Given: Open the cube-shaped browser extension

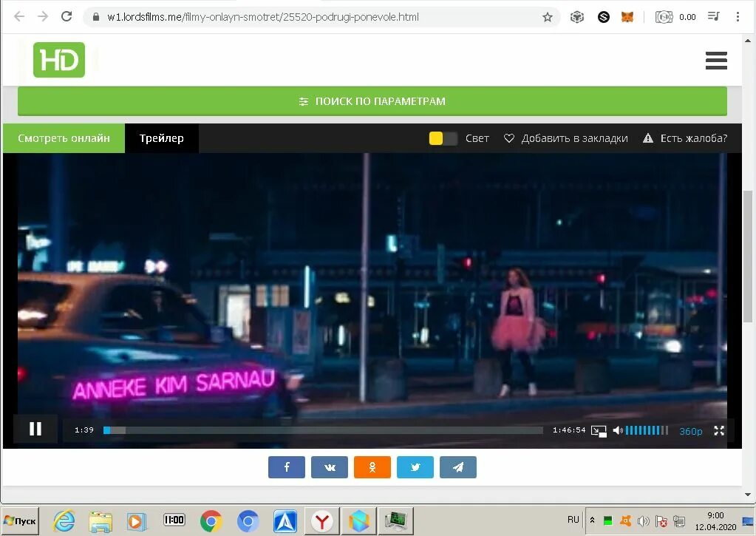Looking at the screenshot, I should [x=576, y=17].
